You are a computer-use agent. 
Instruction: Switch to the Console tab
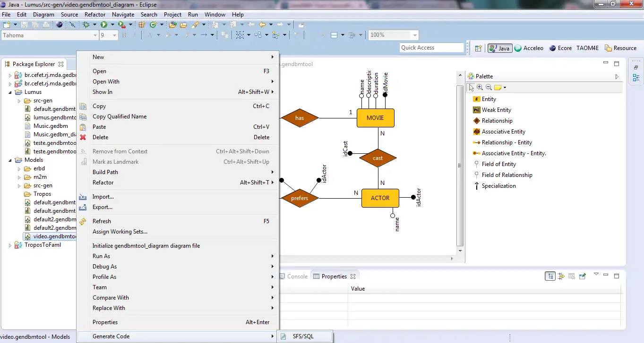(x=293, y=276)
